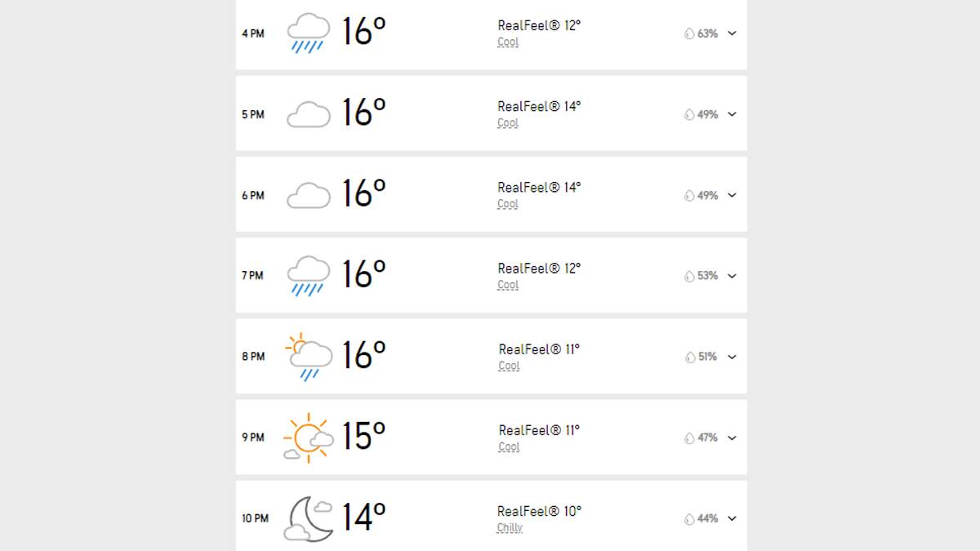980x551 pixels.
Task: Click the 5 PM cloudy icon
Action: point(309,114)
